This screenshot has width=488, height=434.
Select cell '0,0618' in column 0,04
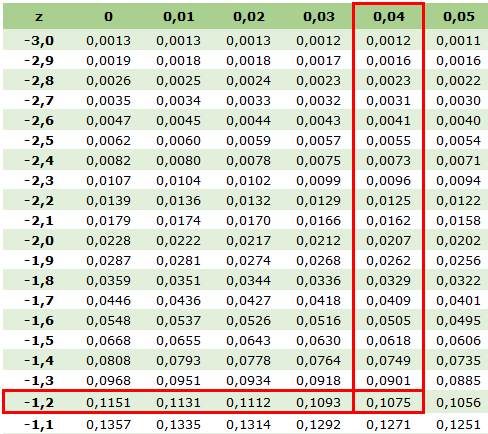[389, 341]
